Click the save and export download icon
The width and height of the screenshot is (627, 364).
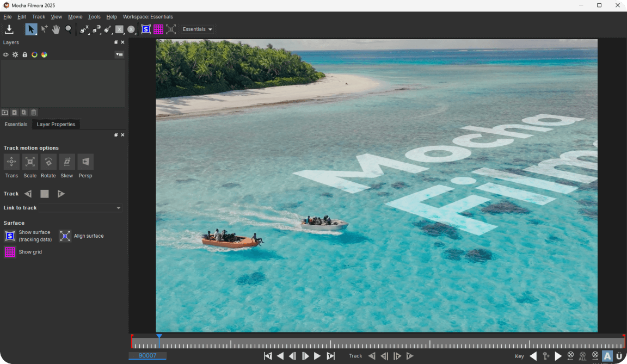[x=9, y=29]
